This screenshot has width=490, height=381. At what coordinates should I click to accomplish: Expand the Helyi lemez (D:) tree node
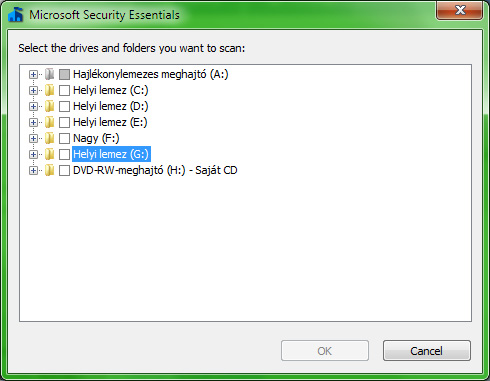(33, 106)
